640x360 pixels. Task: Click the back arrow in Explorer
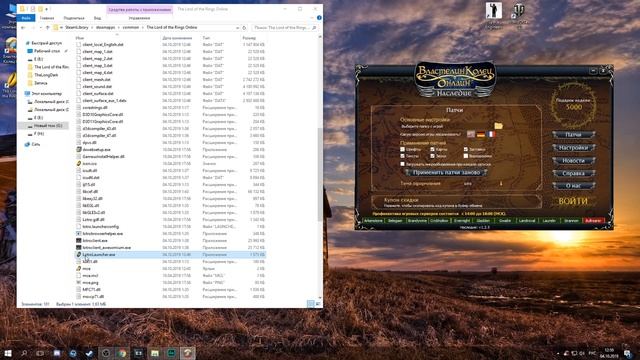tap(23, 28)
